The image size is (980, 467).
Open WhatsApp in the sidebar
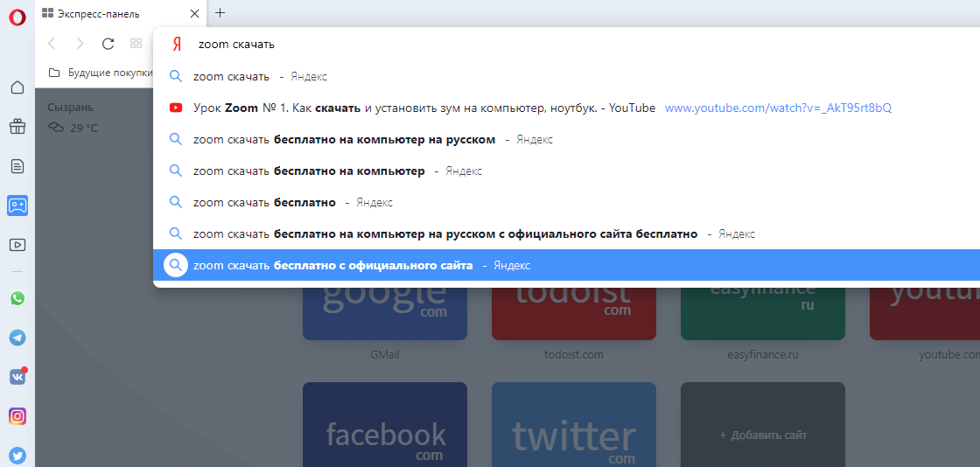(17, 298)
